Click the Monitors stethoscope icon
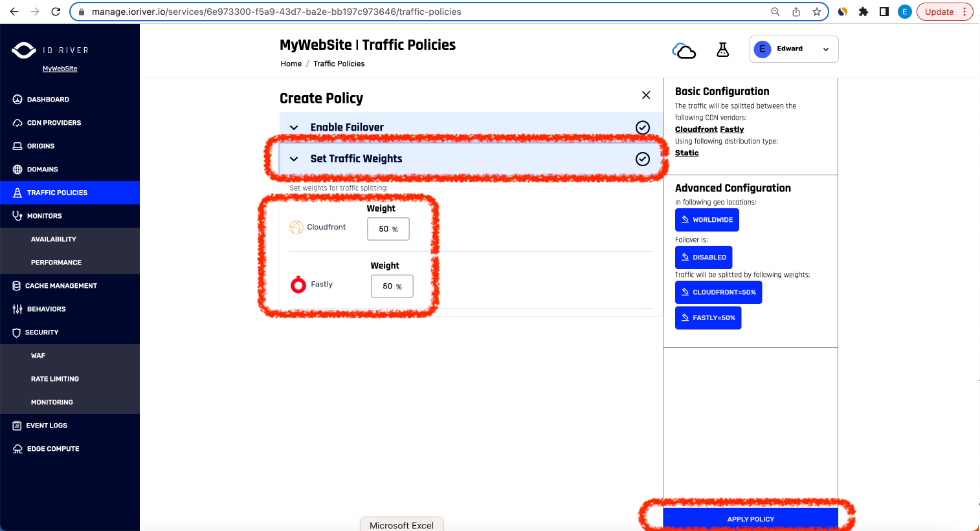 point(17,216)
